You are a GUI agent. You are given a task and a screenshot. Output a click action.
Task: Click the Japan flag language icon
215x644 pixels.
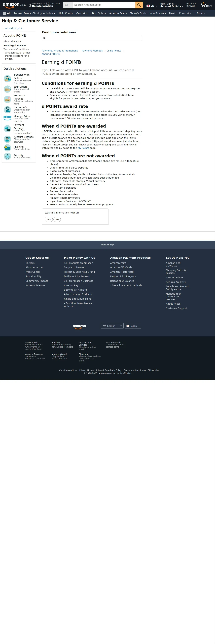148,6
